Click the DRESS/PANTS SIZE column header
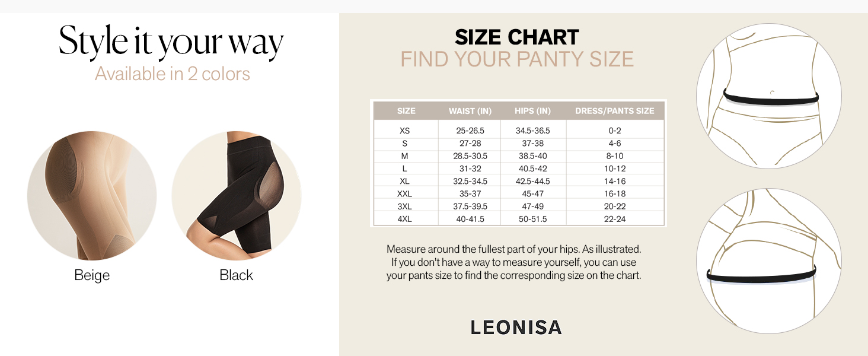868x356 pixels. 615,111
